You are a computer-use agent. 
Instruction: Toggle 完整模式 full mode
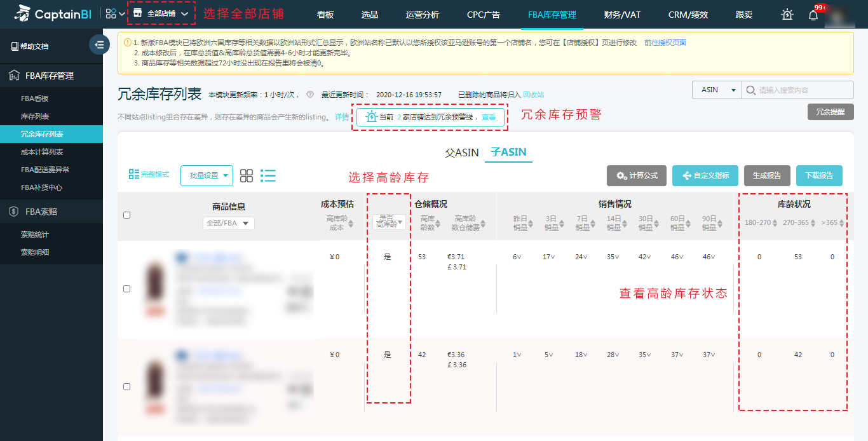pyautogui.click(x=149, y=174)
